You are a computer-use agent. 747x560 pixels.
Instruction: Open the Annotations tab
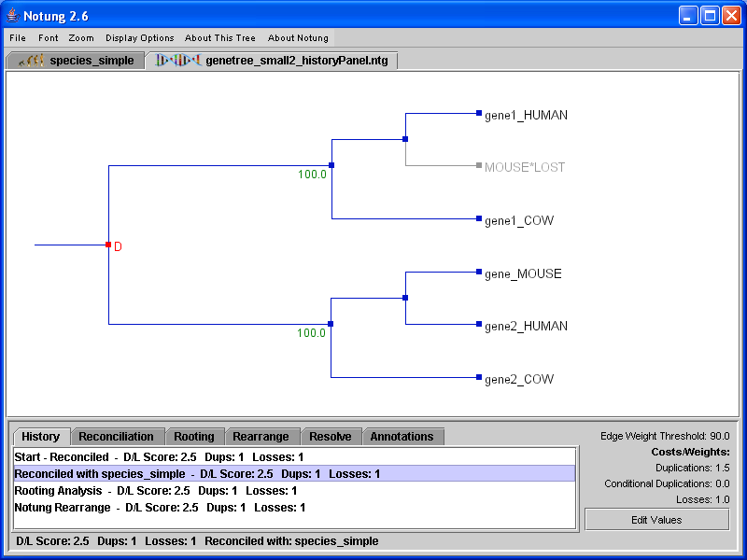pos(402,437)
